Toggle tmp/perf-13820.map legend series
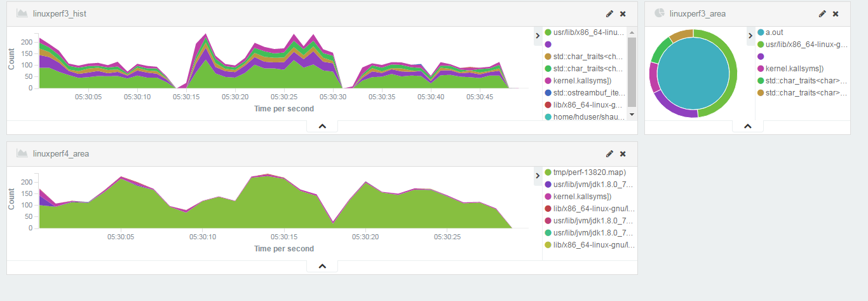 point(590,172)
